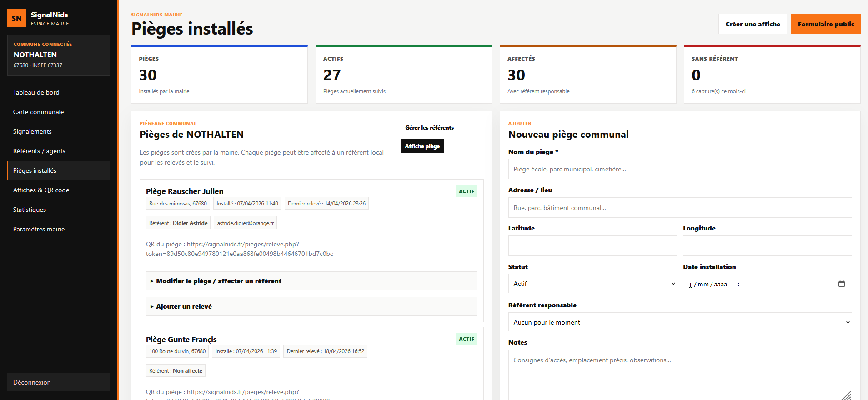Click into the Adresse / lieu field
Image resolution: width=868 pixels, height=400 pixels.
click(x=680, y=208)
